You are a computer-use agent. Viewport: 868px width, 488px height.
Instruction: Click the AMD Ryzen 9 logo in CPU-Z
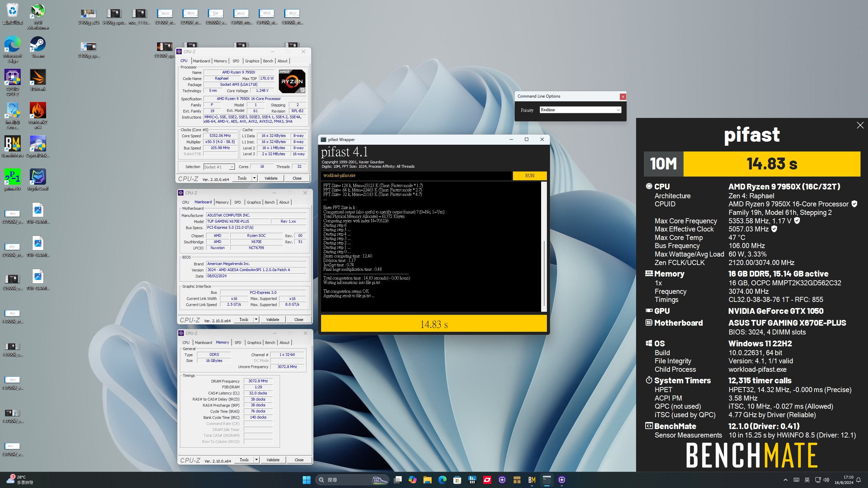292,81
